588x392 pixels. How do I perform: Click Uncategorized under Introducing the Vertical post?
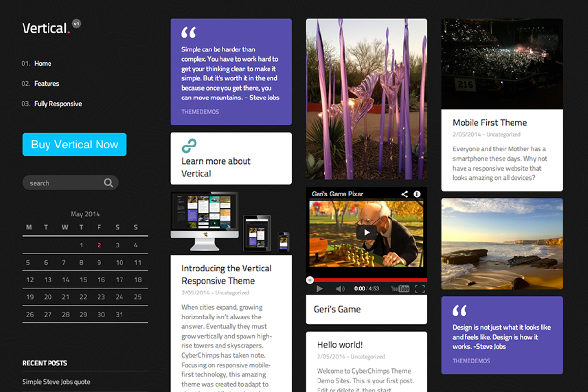pos(232,293)
